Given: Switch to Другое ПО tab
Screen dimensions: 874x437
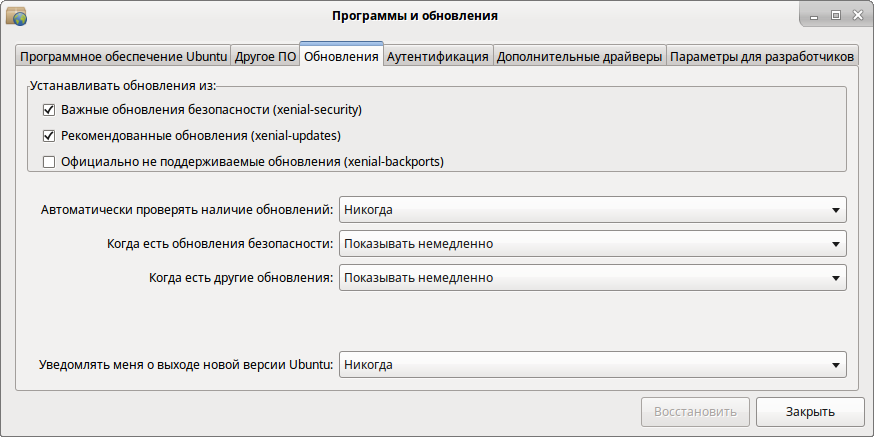Looking at the screenshot, I should (x=265, y=56).
